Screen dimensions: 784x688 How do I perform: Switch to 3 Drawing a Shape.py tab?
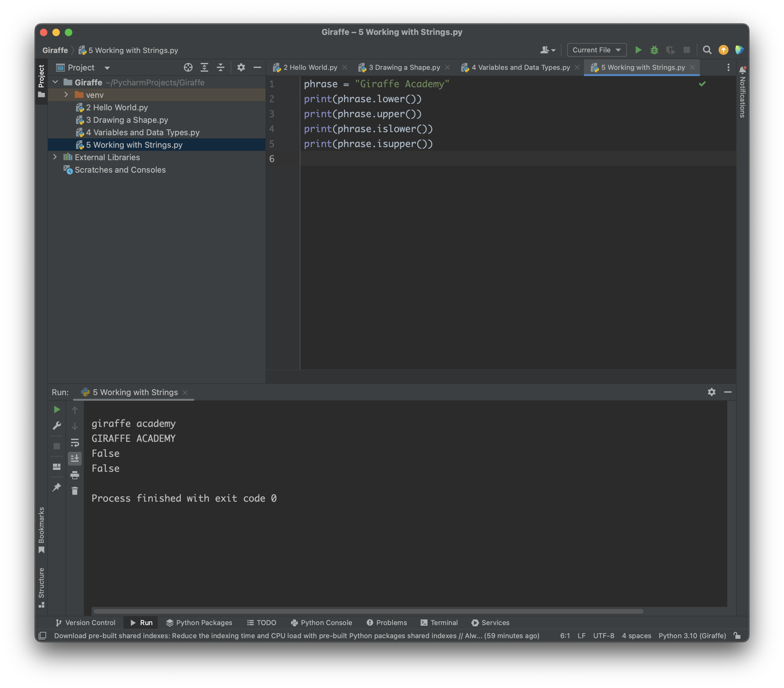(404, 68)
